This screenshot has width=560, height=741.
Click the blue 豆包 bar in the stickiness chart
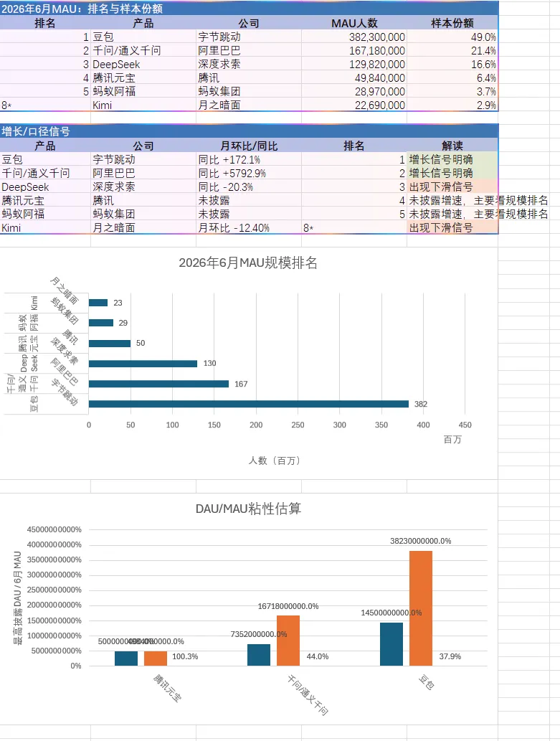click(x=391, y=644)
